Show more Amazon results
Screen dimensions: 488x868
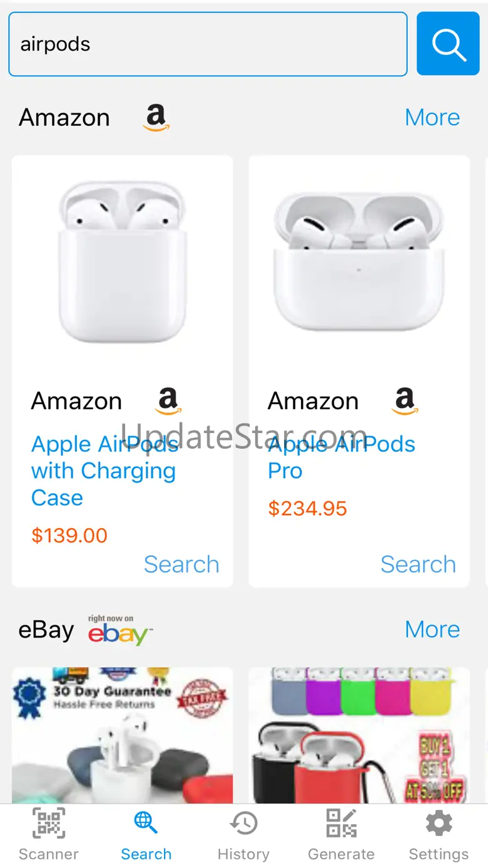pos(432,117)
